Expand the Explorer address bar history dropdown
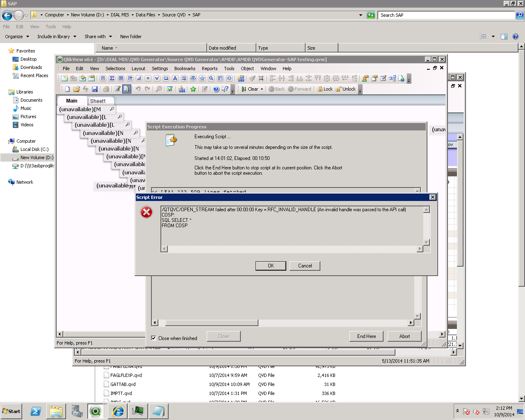Viewport: 525px width, 420px height. point(361,15)
